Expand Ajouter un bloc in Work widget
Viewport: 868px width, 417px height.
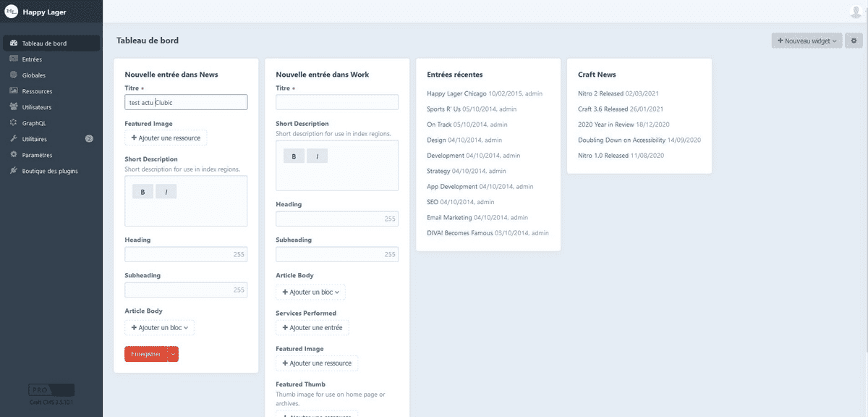coord(311,292)
